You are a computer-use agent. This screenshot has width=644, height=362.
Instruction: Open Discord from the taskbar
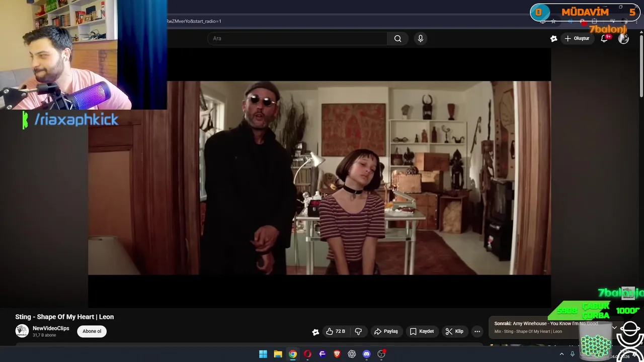point(367,354)
